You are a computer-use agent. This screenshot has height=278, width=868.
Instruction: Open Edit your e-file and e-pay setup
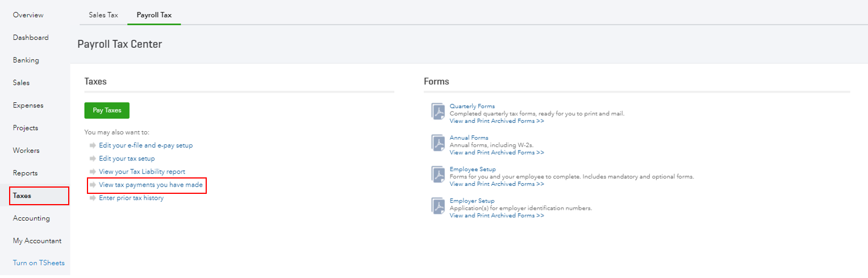pyautogui.click(x=145, y=146)
